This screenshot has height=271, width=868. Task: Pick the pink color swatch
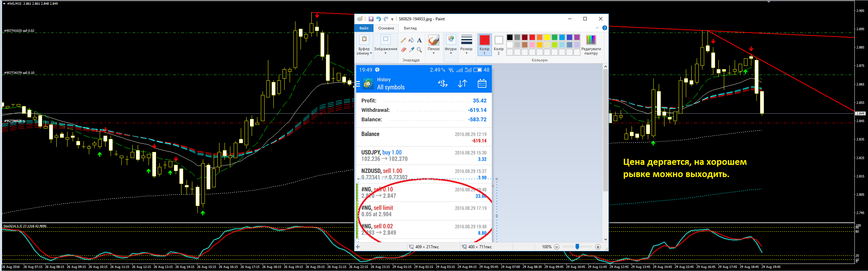(532, 45)
